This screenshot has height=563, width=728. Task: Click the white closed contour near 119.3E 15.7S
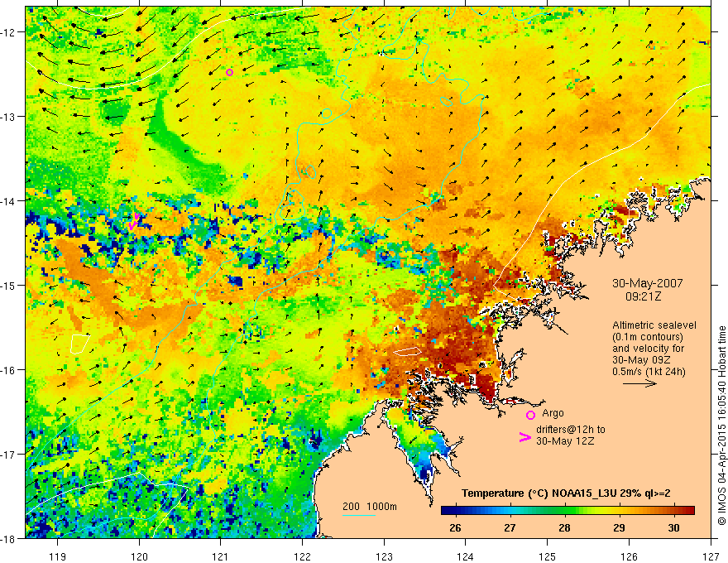pos(79,344)
